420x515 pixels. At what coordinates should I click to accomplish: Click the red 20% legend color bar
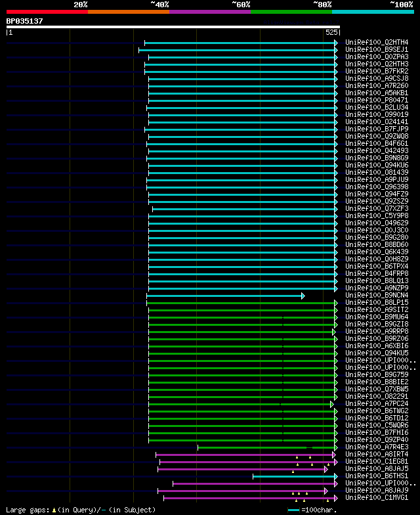click(47, 12)
